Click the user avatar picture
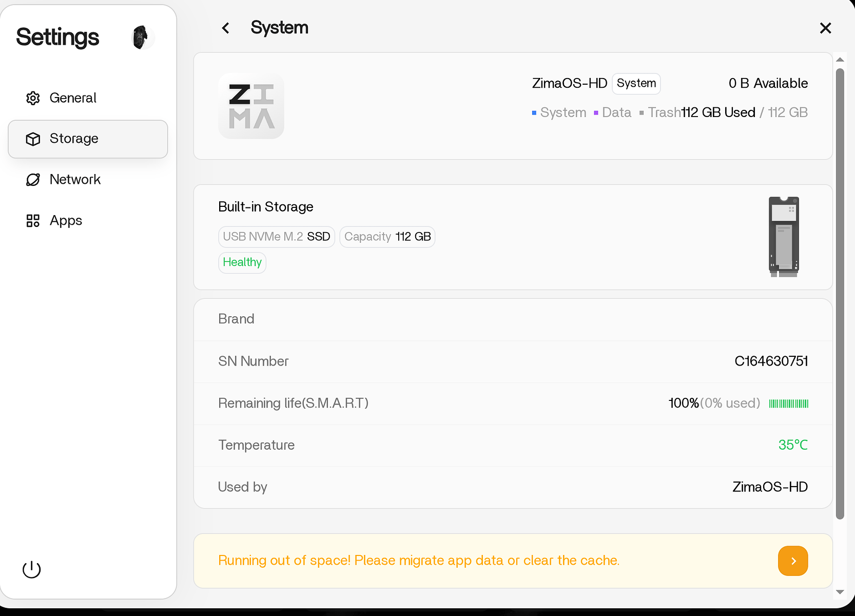Screen dimensions: 855x616 [141, 37]
